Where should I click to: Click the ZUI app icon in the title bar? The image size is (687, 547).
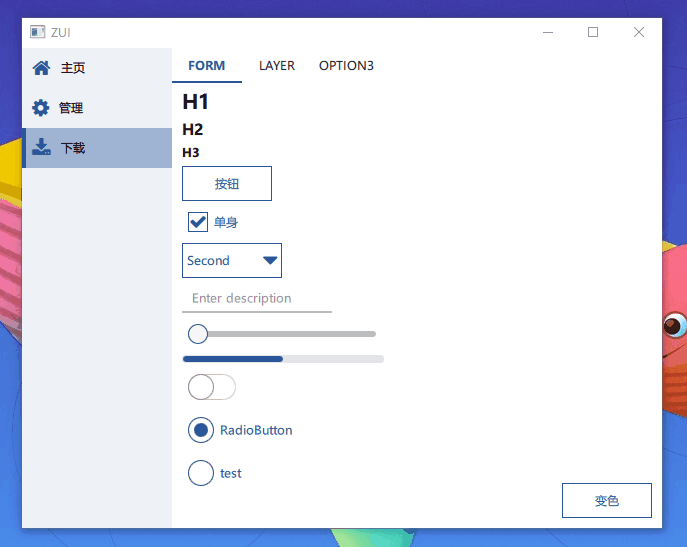[38, 32]
